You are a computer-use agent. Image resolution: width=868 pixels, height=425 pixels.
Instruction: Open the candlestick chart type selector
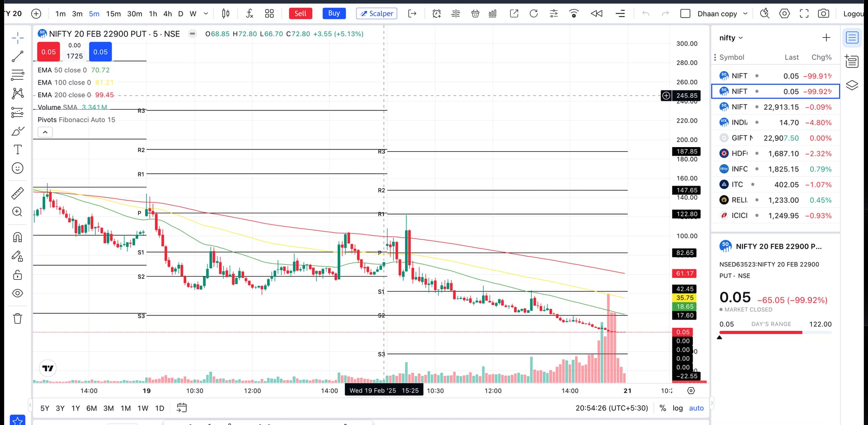pyautogui.click(x=226, y=14)
